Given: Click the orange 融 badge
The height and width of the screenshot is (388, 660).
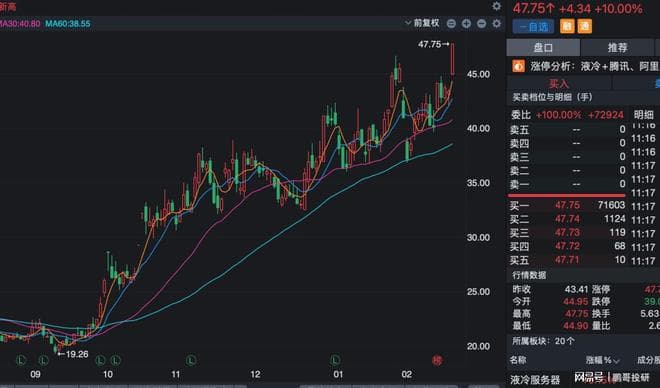Looking at the screenshot, I should [x=567, y=27].
